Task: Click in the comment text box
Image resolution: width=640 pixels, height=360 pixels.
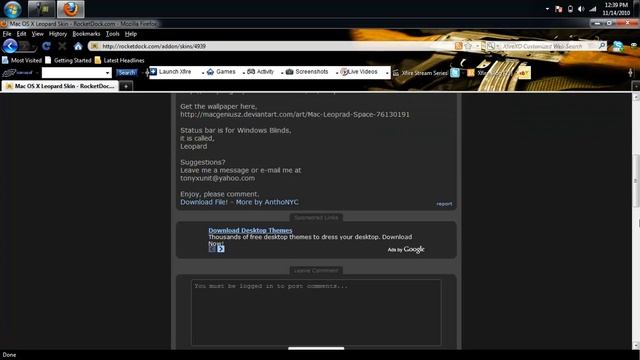Action: tap(316, 312)
